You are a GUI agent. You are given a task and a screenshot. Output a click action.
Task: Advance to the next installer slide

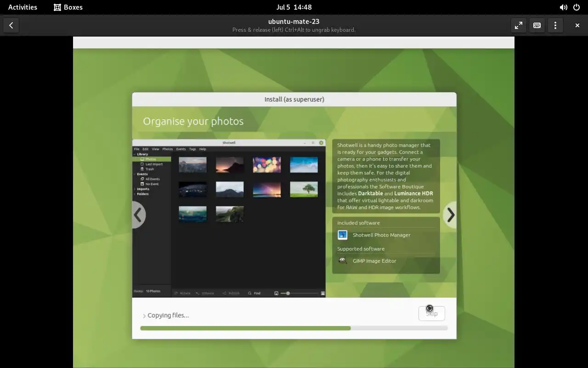pos(451,215)
